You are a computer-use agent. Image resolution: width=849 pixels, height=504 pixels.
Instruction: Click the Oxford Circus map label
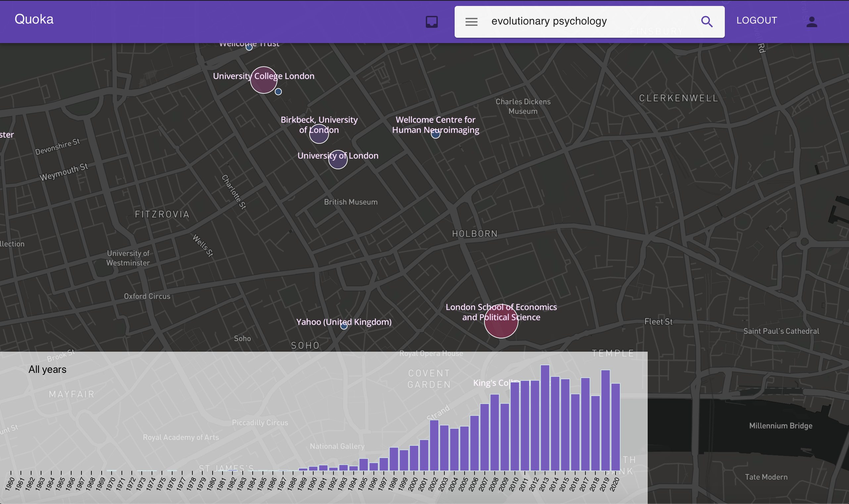(x=147, y=296)
